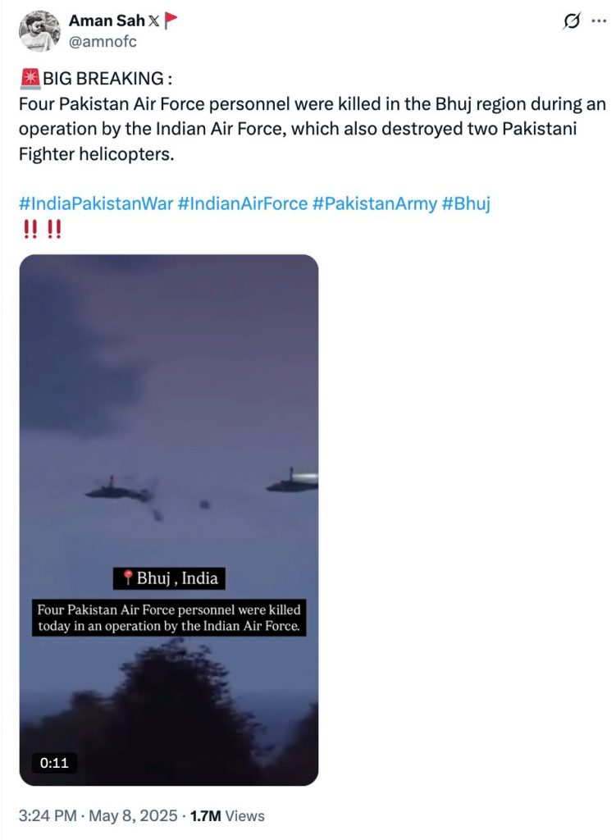Image resolution: width=616 pixels, height=840 pixels.
Task: Click the red flag beside the name
Action: [x=171, y=21]
